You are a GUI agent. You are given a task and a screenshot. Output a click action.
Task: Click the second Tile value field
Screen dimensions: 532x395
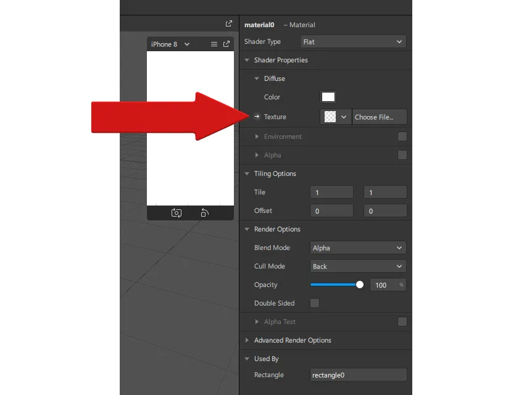coord(385,193)
